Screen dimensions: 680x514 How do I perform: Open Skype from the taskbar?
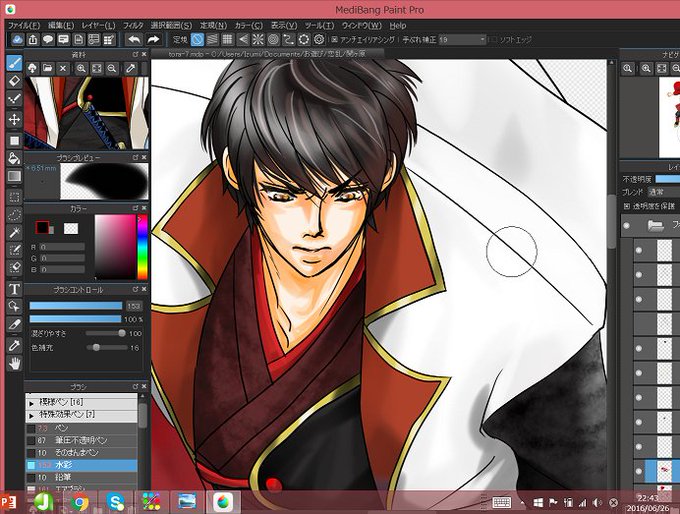tap(115, 502)
